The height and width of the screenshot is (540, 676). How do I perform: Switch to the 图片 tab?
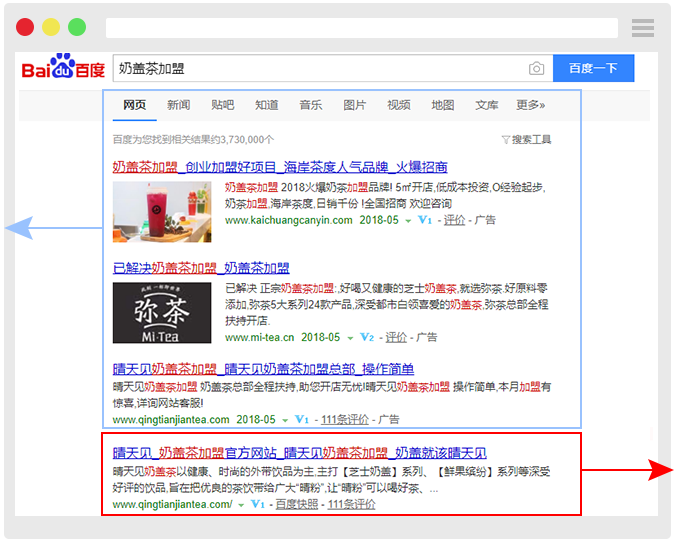[x=354, y=105]
